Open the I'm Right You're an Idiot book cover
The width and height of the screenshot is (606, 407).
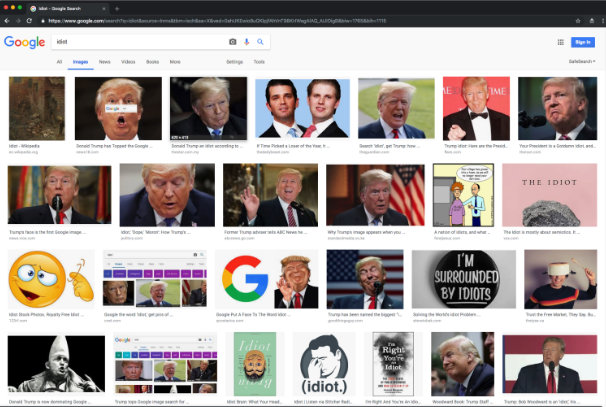point(393,364)
